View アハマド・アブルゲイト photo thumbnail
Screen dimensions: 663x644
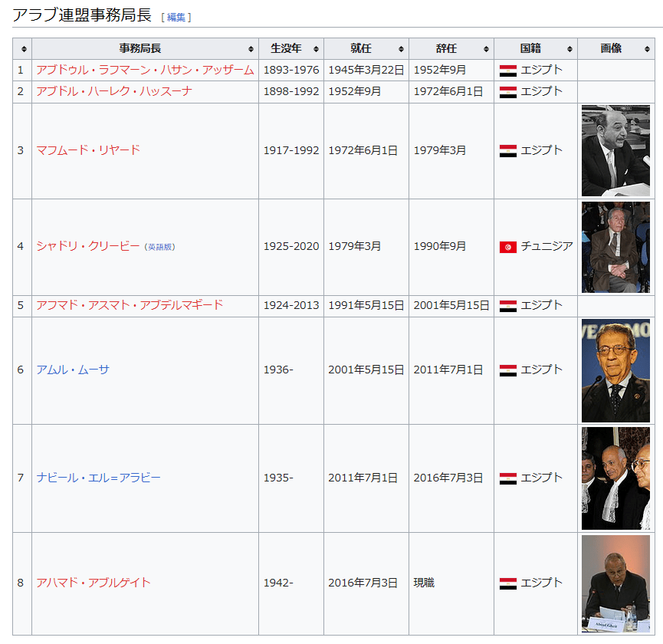click(x=615, y=583)
